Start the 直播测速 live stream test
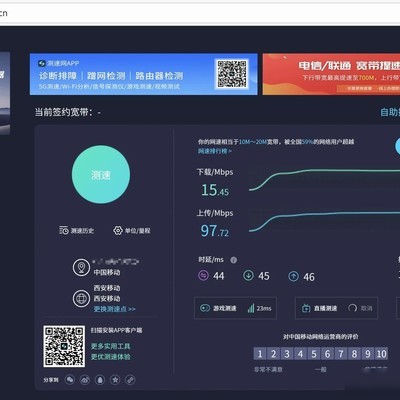The width and height of the screenshot is (400, 400). (337, 308)
